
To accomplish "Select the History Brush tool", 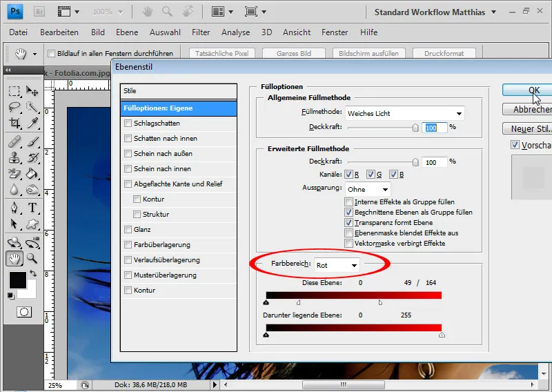I will click(32, 158).
